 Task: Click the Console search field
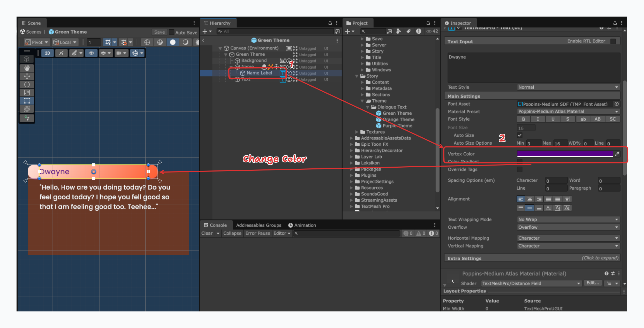click(x=346, y=233)
